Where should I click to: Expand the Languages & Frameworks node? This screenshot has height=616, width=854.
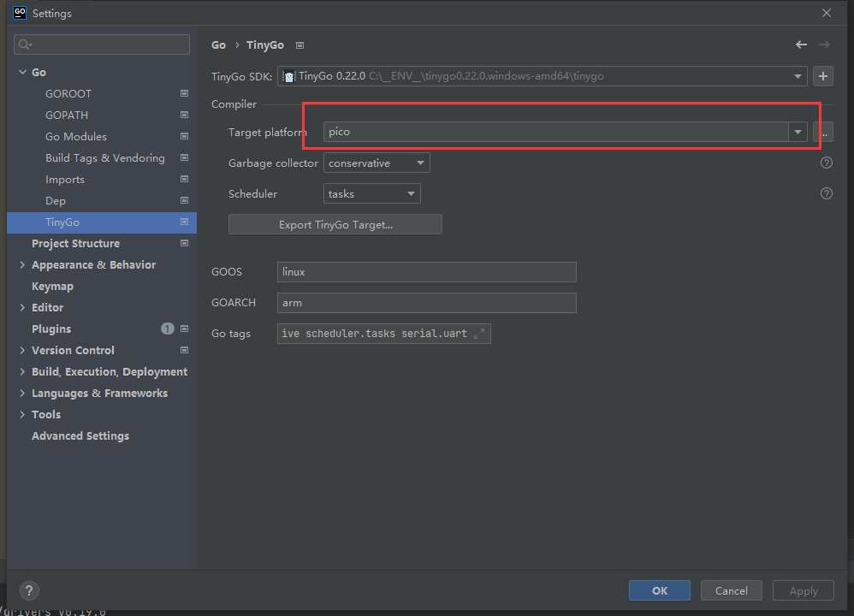[x=22, y=393]
